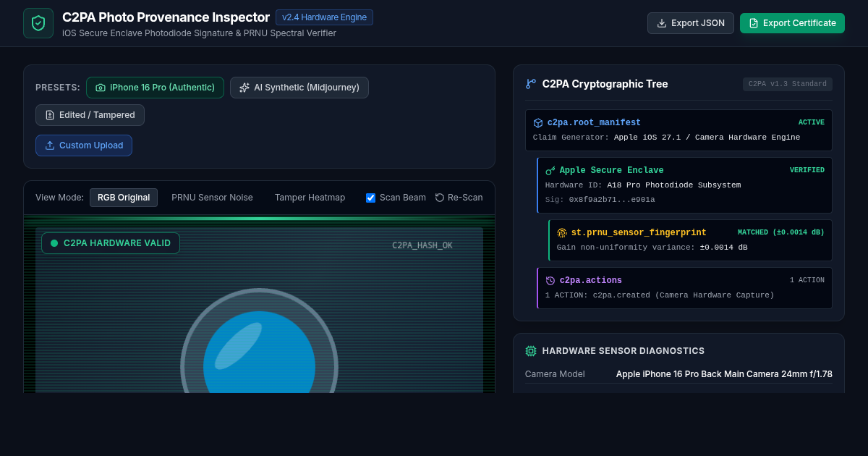The width and height of the screenshot is (868, 456).
Task: Open the Custom Upload dialog
Action: (84, 145)
